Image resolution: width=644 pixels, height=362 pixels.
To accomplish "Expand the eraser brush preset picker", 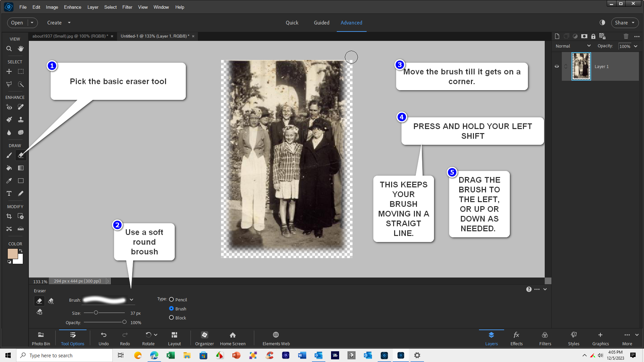I will tap(131, 300).
